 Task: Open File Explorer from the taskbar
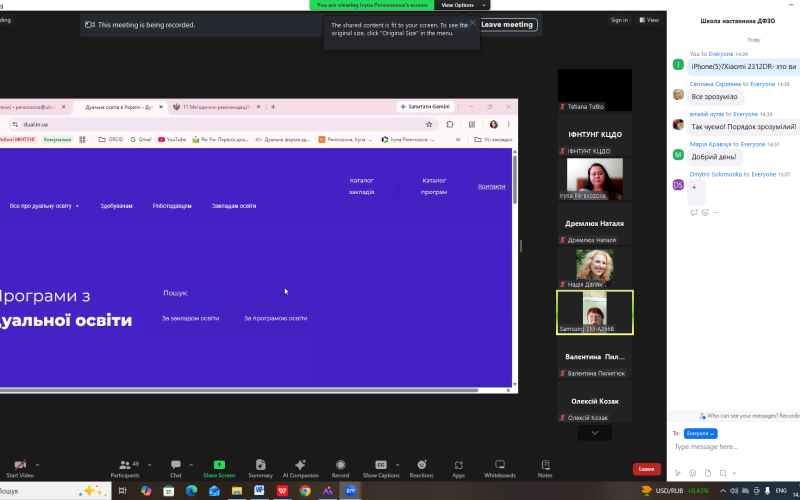[237, 491]
